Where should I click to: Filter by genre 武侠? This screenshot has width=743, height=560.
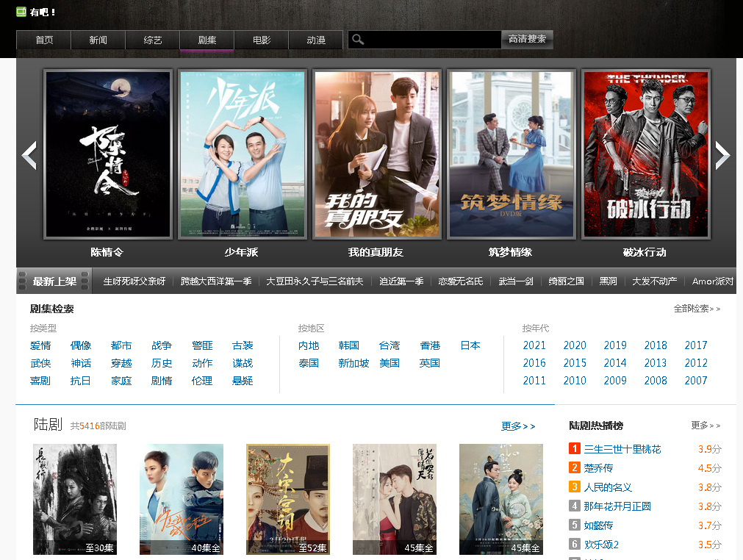(40, 363)
